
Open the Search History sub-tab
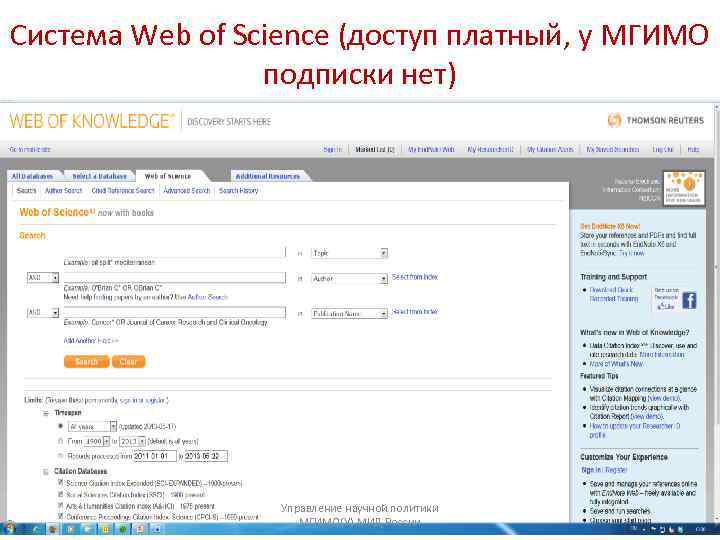pyautogui.click(x=239, y=191)
